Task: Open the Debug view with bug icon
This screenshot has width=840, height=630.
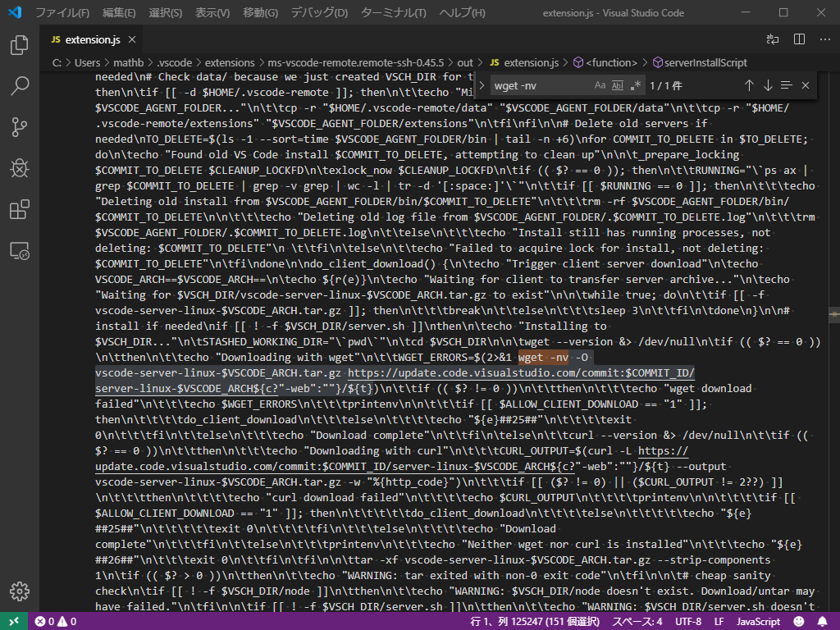Action: tap(20, 168)
